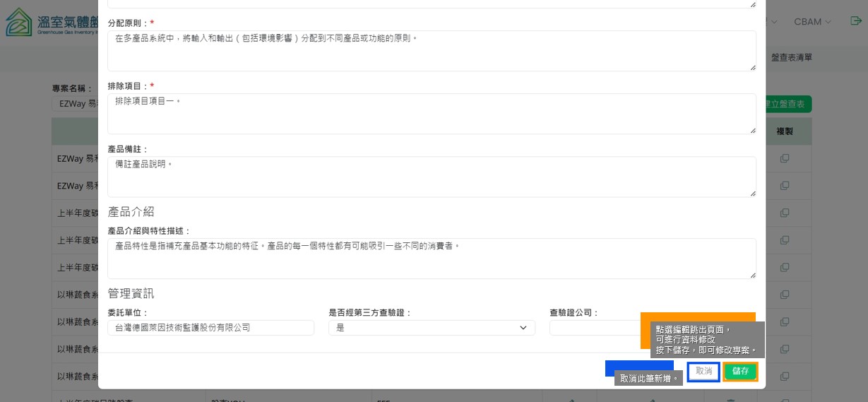Click the copy icon in the last 以琳蔬食 row

(x=784, y=376)
